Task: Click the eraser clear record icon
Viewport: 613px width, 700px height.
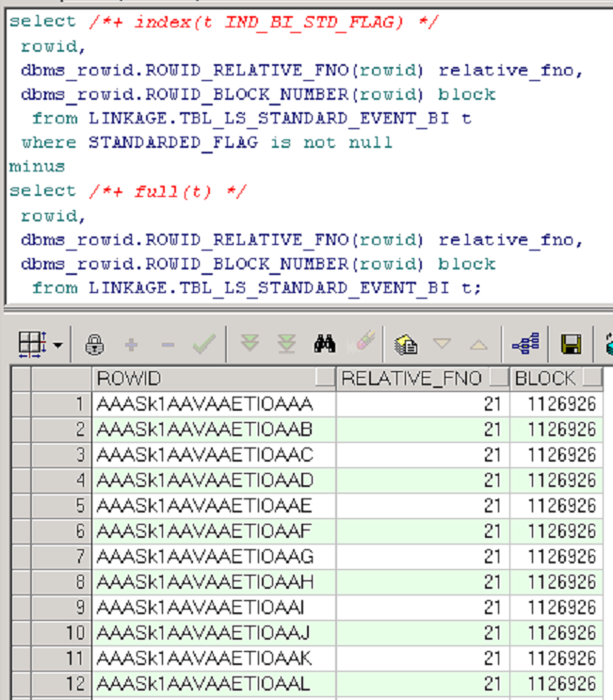Action: coord(362,345)
